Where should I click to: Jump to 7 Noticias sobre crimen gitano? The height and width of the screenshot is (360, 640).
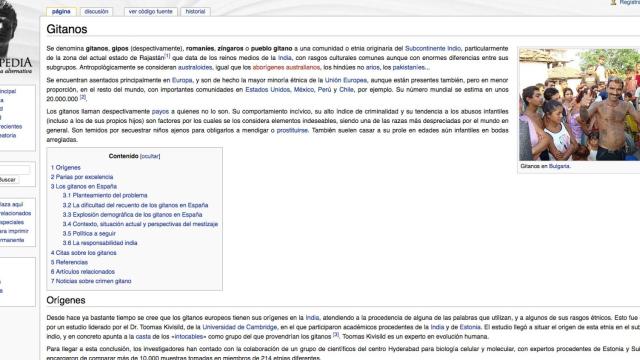pos(91,281)
